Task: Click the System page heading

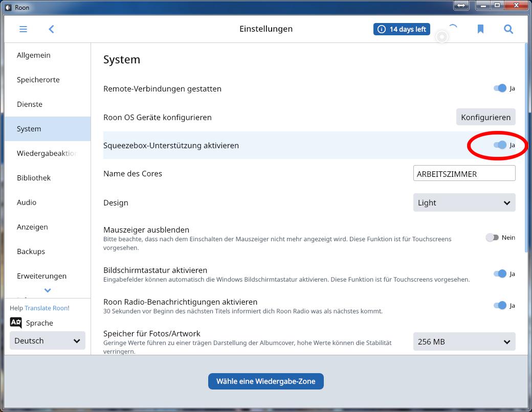Action: click(x=122, y=59)
